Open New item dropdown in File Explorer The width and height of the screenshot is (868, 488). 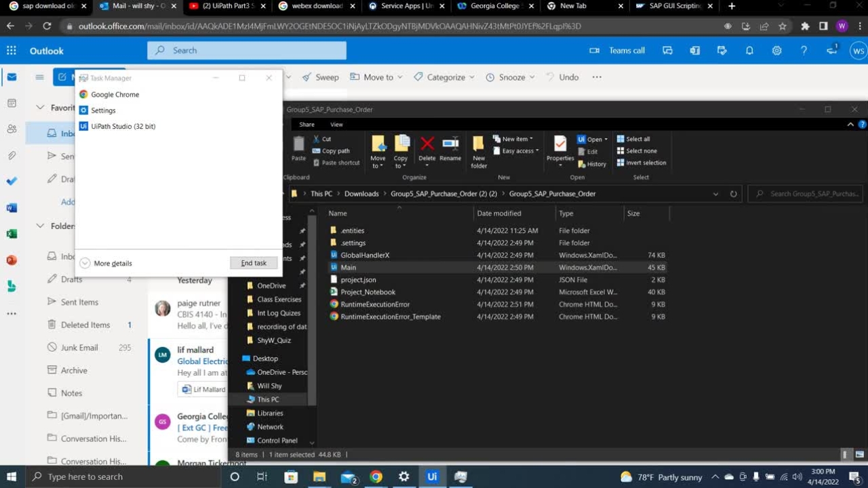point(513,139)
